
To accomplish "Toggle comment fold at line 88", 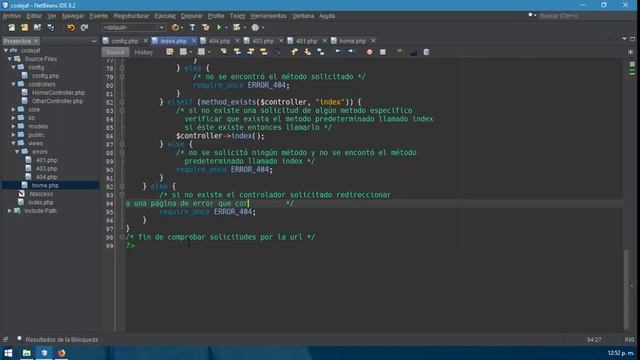I will coord(122,153).
